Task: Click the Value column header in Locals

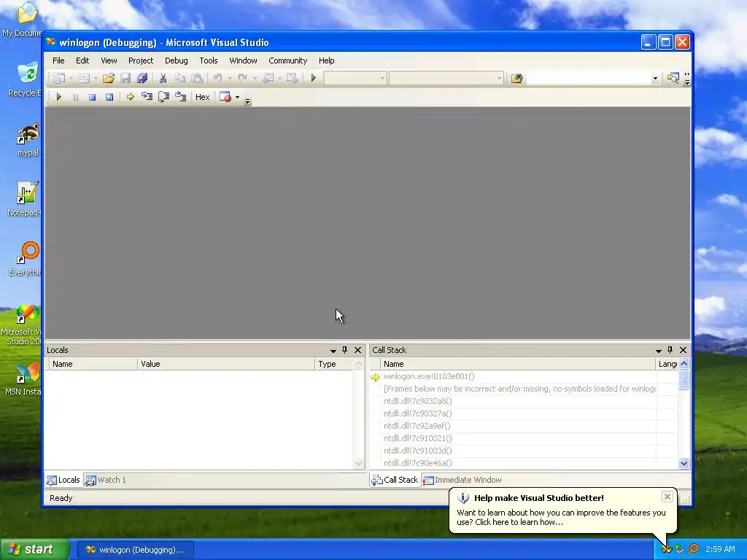Action: (226, 364)
